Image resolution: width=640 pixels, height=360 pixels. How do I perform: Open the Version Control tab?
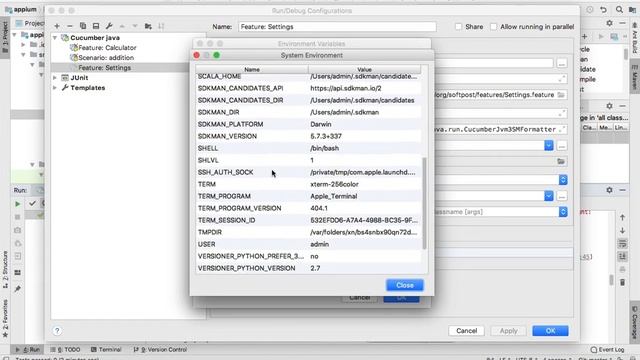pyautogui.click(x=160, y=350)
